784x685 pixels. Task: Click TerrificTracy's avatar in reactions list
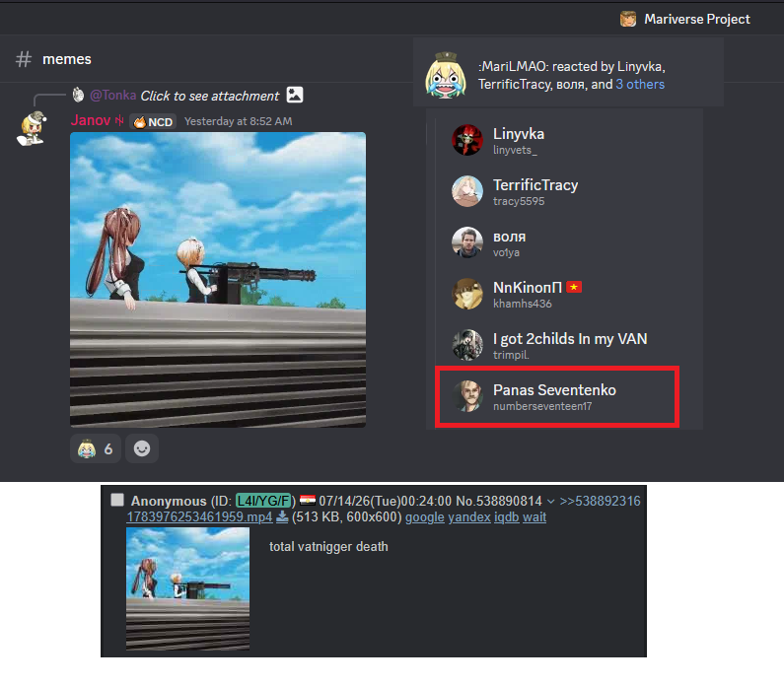click(467, 191)
